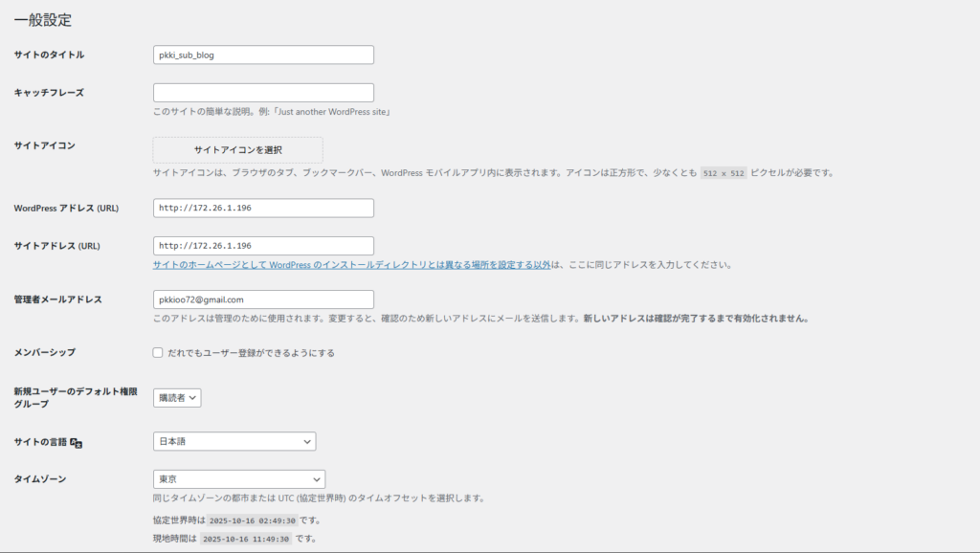
Task: Click the empty キャッチフレーズ input field
Action: coord(263,93)
